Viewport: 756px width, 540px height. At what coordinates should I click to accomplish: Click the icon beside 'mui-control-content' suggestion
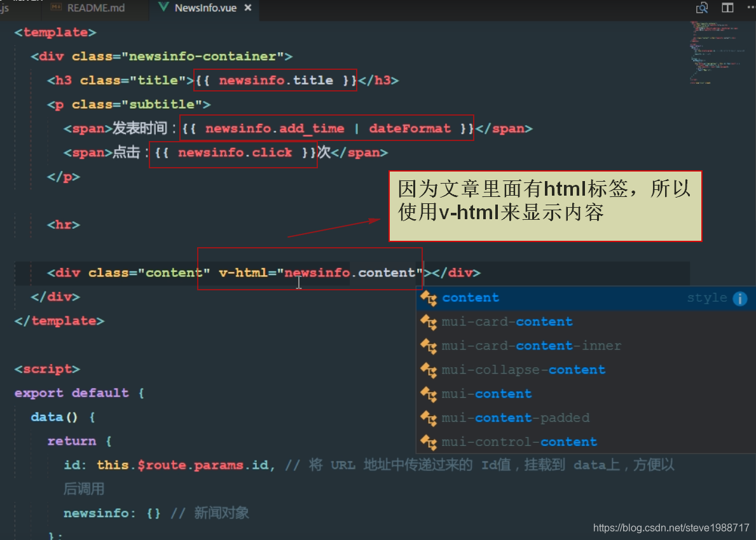pos(429,442)
